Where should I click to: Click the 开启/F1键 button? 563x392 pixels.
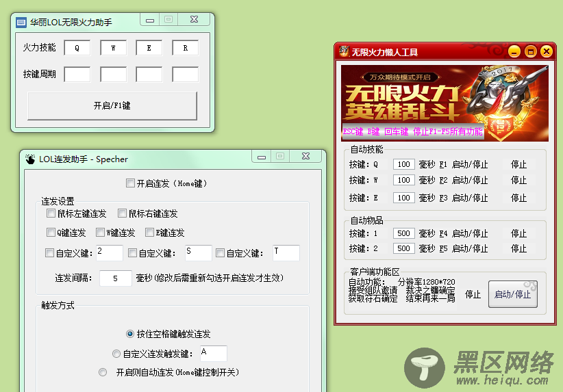coord(112,105)
